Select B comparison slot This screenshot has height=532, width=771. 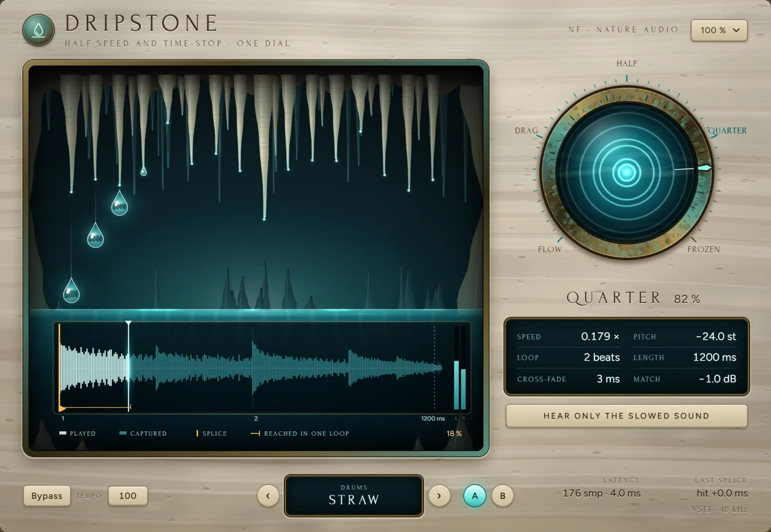pos(503,496)
